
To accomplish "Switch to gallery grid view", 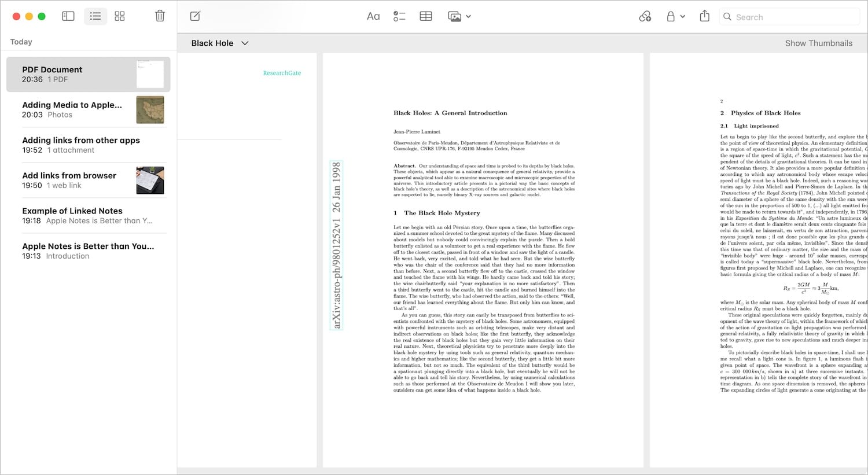I will (120, 16).
